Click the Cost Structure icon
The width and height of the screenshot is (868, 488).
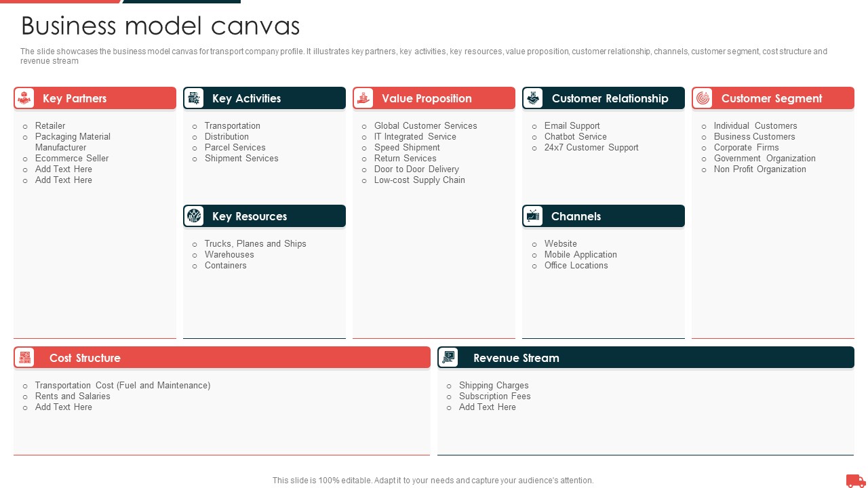pos(24,358)
